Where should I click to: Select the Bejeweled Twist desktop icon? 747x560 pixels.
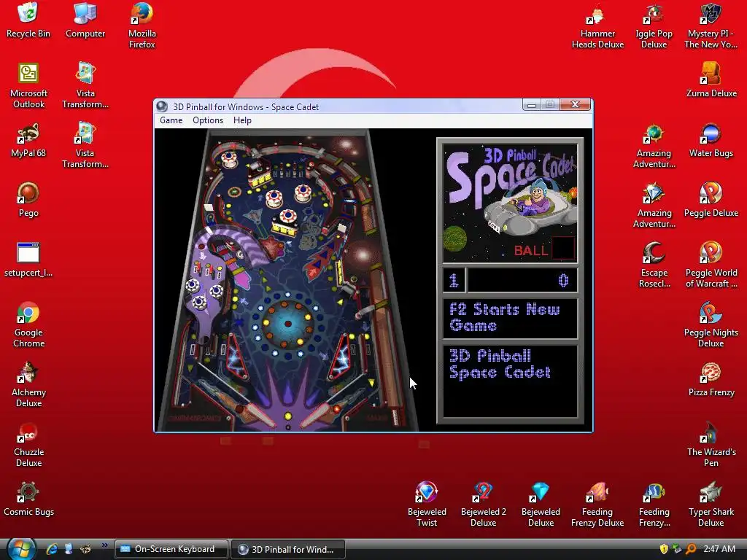pyautogui.click(x=426, y=505)
